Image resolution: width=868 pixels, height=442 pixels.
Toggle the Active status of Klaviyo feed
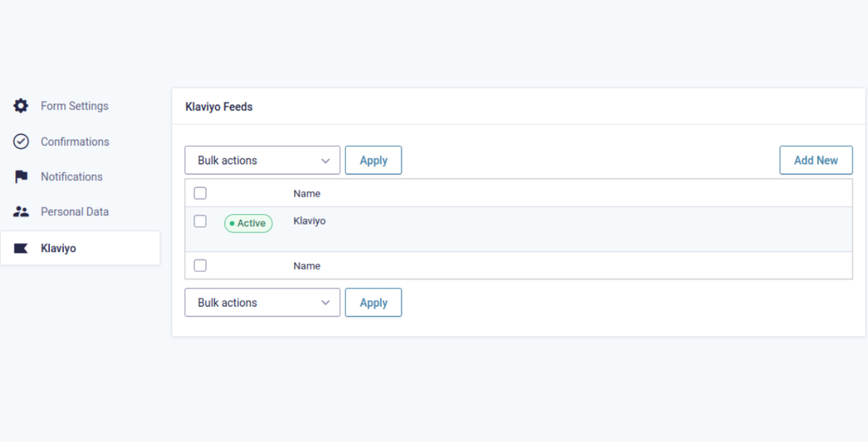(248, 224)
